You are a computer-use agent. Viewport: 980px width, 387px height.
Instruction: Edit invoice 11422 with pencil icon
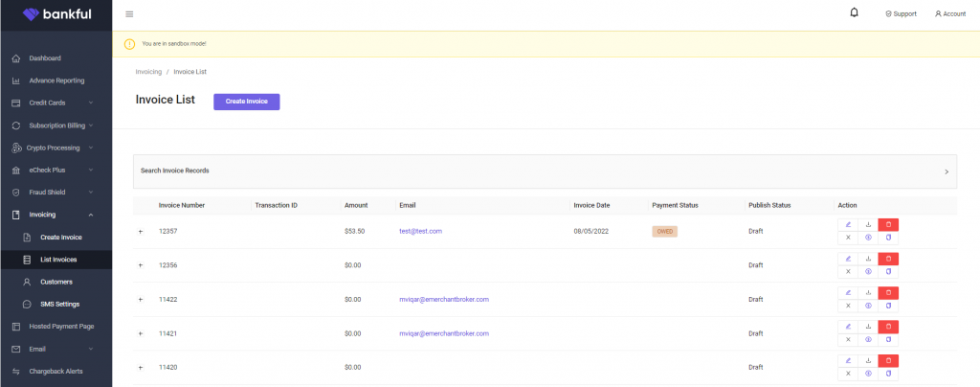pyautogui.click(x=848, y=292)
